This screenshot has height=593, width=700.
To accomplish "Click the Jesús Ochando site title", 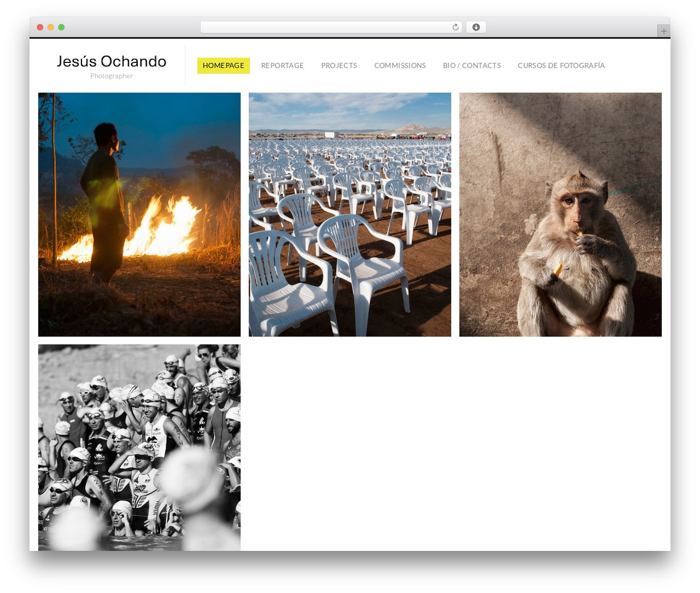I will (112, 61).
